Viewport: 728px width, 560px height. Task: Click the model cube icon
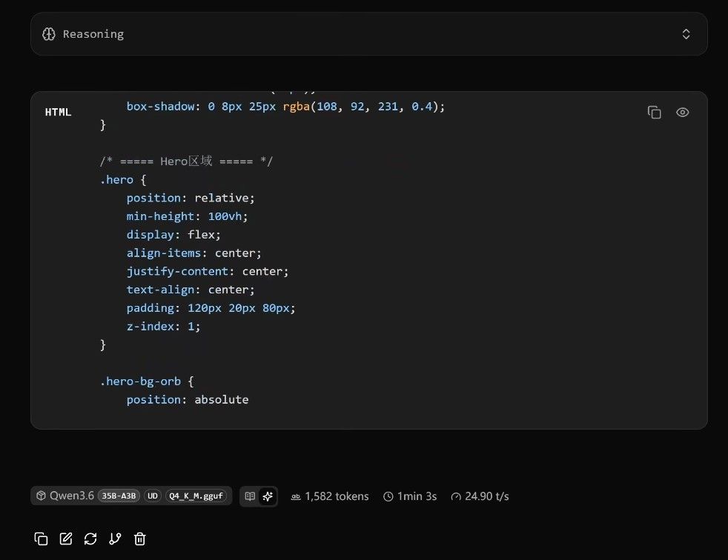[41, 496]
